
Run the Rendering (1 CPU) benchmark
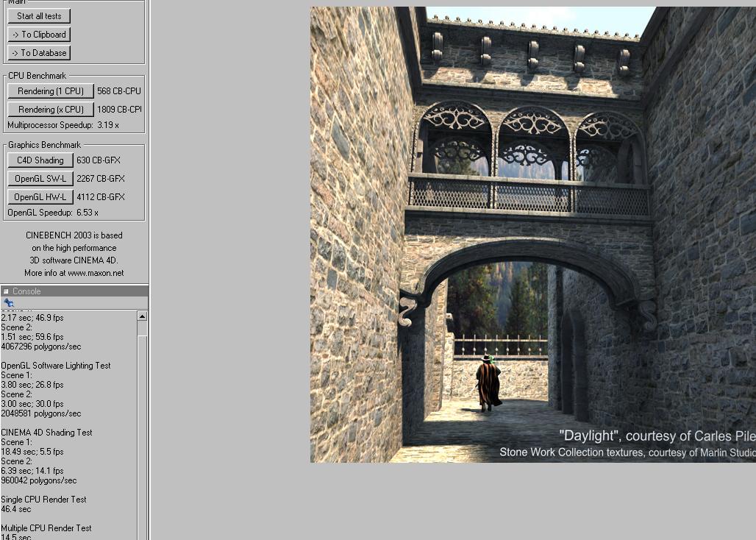click(x=51, y=91)
